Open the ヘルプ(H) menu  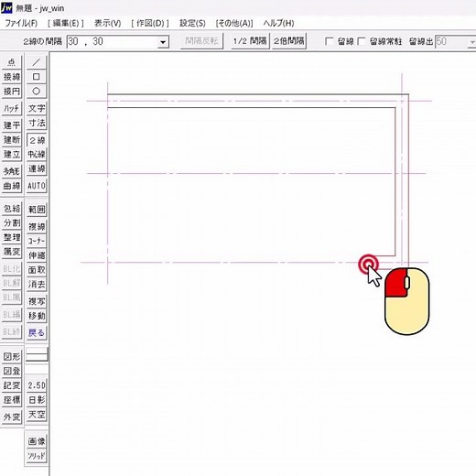pos(278,23)
